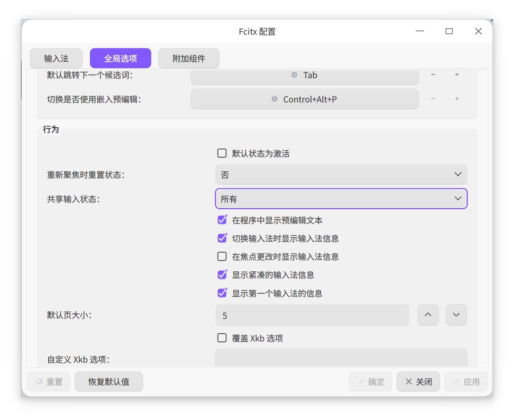Open the 重新聚焦时重置状态 dropdown
Viewport: 514px width, 420px height.
click(341, 175)
